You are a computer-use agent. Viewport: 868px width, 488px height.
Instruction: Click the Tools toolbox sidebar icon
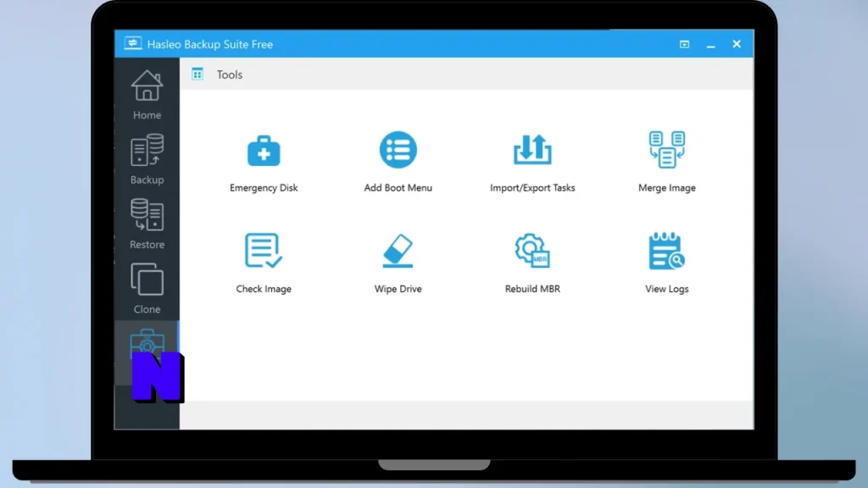click(x=147, y=343)
